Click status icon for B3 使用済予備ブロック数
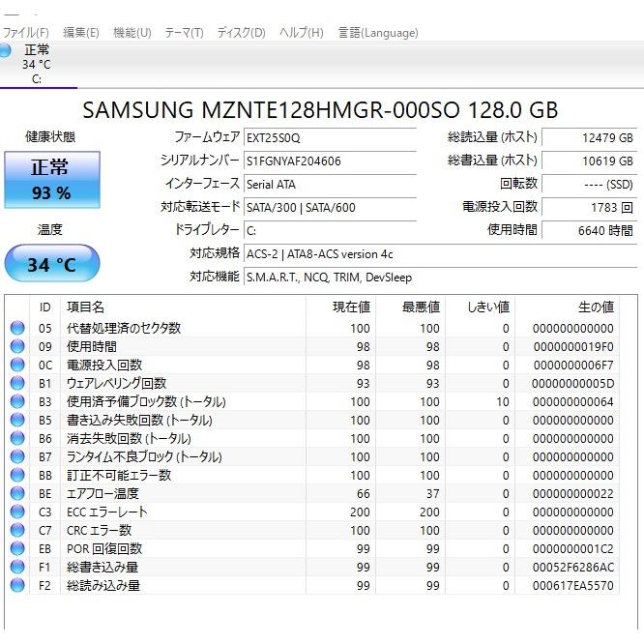The image size is (644, 644). (x=17, y=401)
